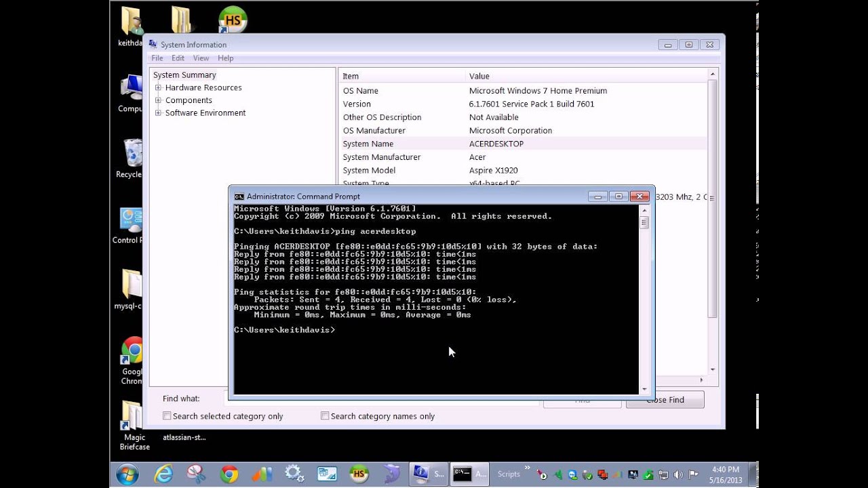Screen dimensions: 868x488
Task: Click the Aspire X1920 value cell
Action: 493,170
